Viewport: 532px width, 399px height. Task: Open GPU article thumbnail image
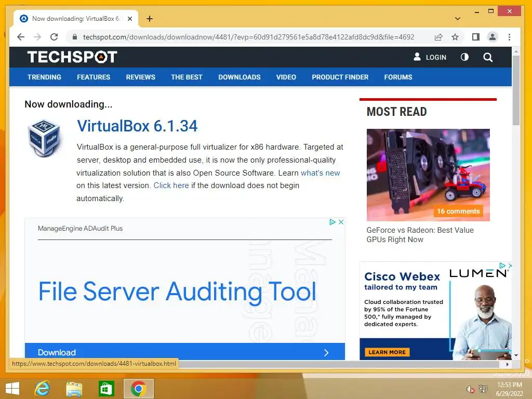point(428,175)
